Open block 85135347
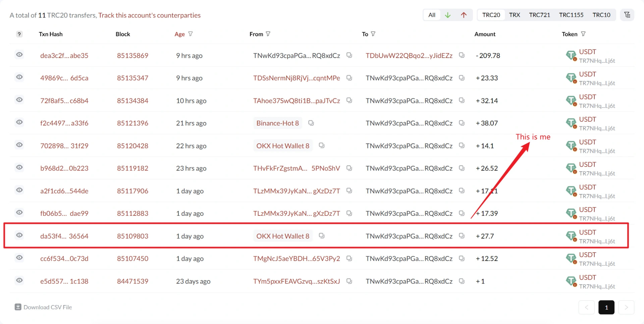Image resolution: width=644 pixels, height=324 pixels. click(x=132, y=78)
